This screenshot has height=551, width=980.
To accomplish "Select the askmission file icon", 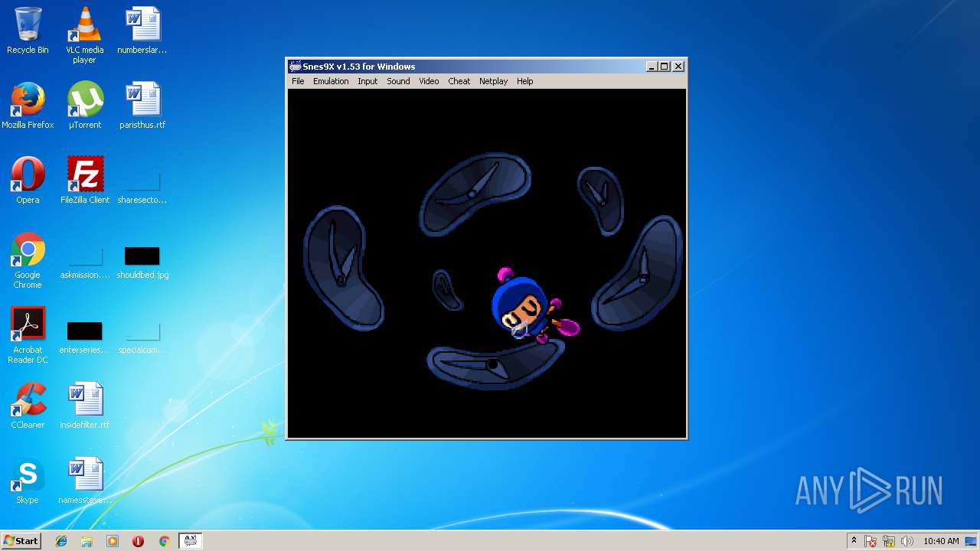I will (85, 262).
